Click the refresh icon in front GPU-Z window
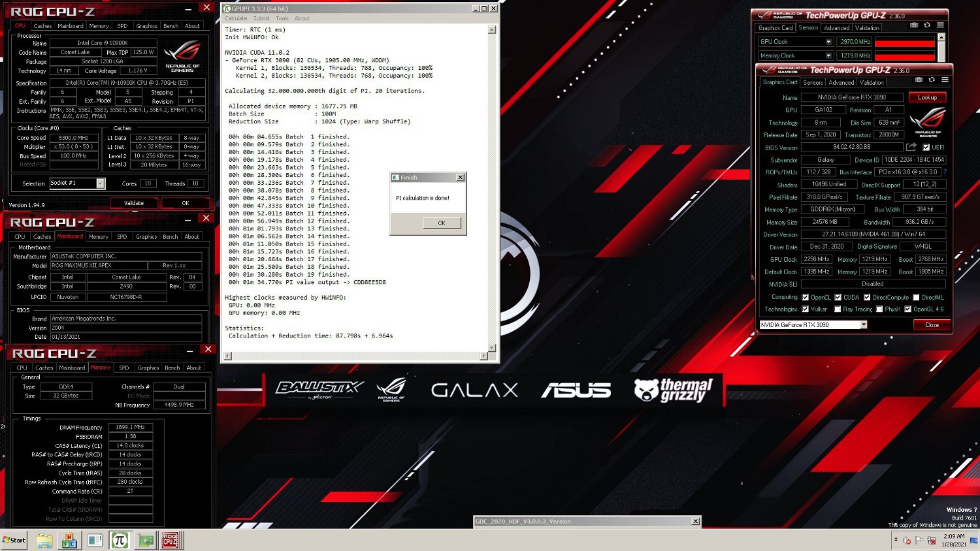The height and width of the screenshot is (551, 980). [x=932, y=80]
